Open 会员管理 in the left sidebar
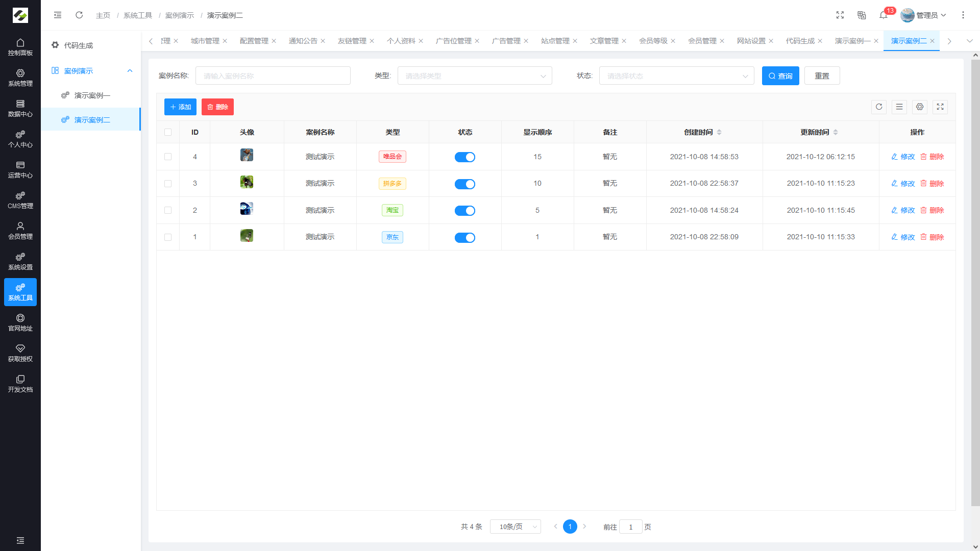The height and width of the screenshot is (551, 980). [20, 231]
